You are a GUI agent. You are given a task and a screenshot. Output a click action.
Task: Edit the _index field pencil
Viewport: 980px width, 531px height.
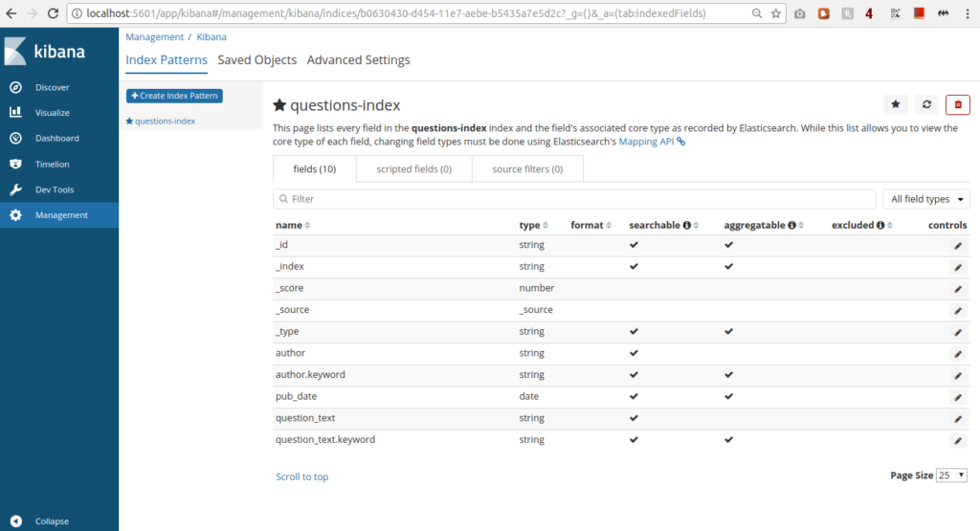(958, 267)
